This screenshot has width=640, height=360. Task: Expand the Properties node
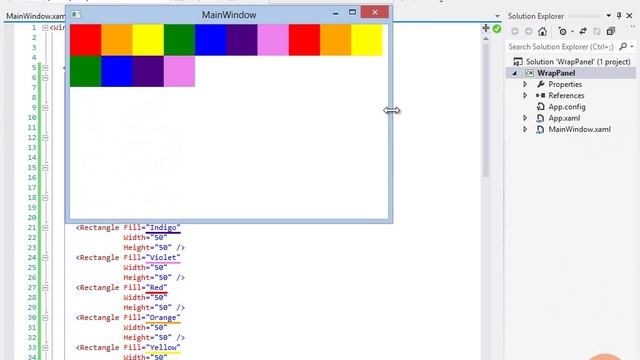[525, 84]
